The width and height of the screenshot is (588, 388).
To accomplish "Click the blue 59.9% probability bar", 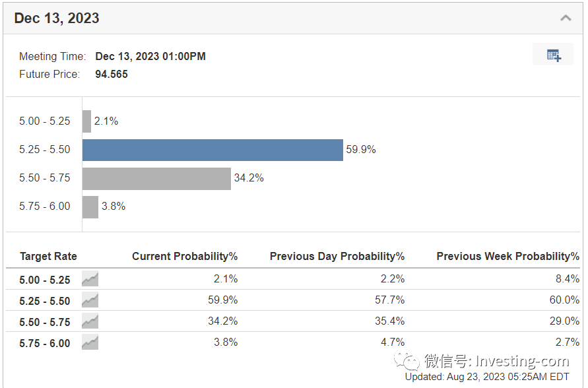I will (212, 150).
